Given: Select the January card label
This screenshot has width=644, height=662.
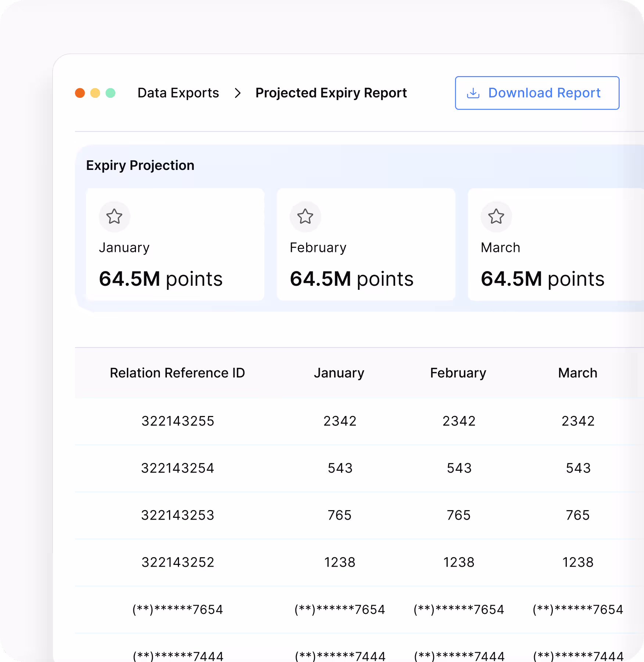Looking at the screenshot, I should (x=124, y=248).
